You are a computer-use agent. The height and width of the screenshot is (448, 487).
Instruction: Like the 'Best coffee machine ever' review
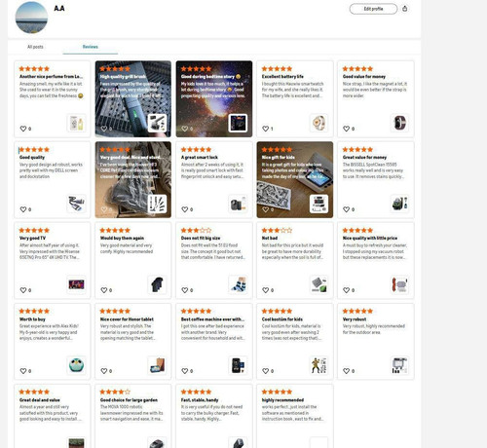(185, 371)
